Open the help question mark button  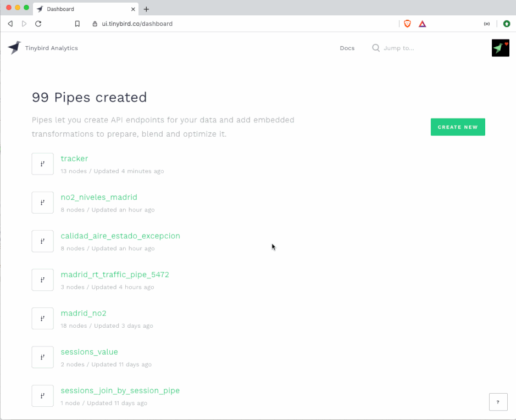tap(498, 402)
